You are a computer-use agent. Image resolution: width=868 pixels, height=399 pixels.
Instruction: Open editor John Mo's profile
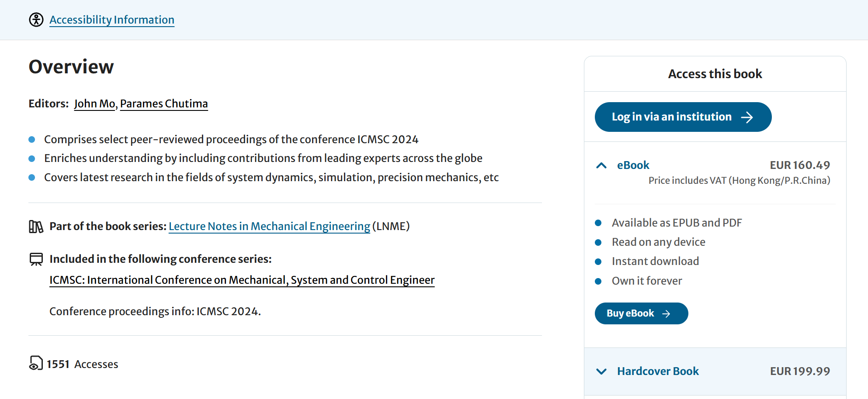tap(94, 103)
